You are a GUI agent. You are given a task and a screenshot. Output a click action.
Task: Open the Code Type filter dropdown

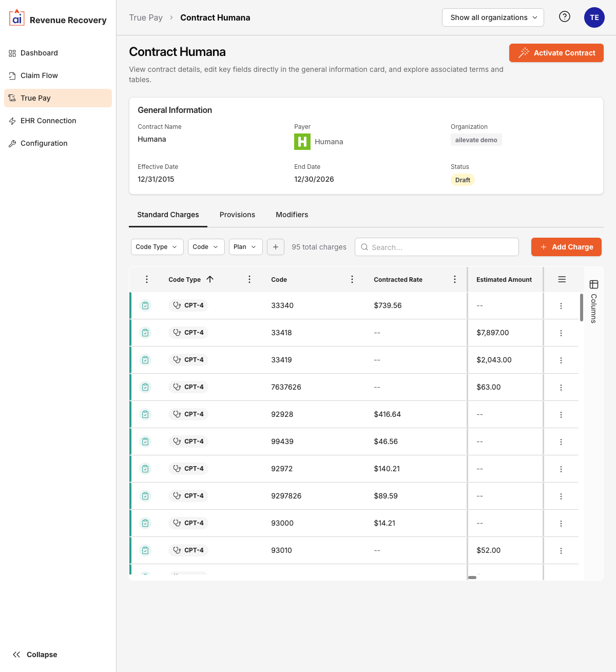[157, 247]
